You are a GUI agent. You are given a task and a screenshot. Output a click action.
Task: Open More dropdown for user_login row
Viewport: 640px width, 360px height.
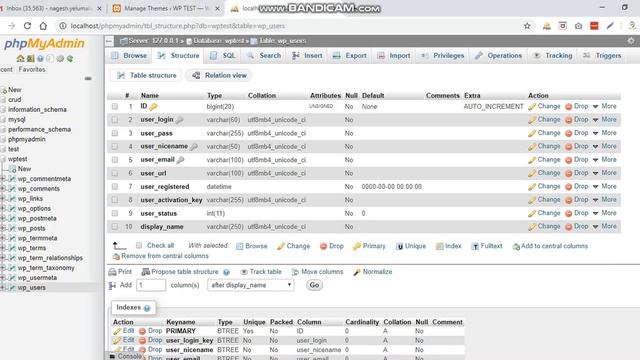[604, 120]
